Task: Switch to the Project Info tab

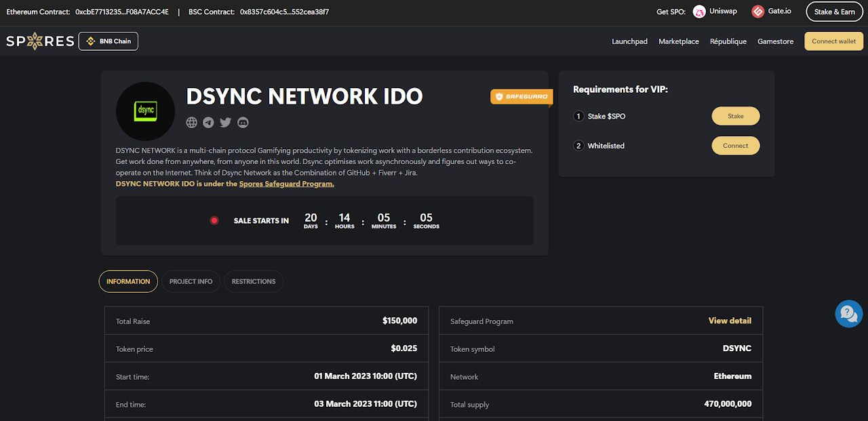Action: pos(191,281)
